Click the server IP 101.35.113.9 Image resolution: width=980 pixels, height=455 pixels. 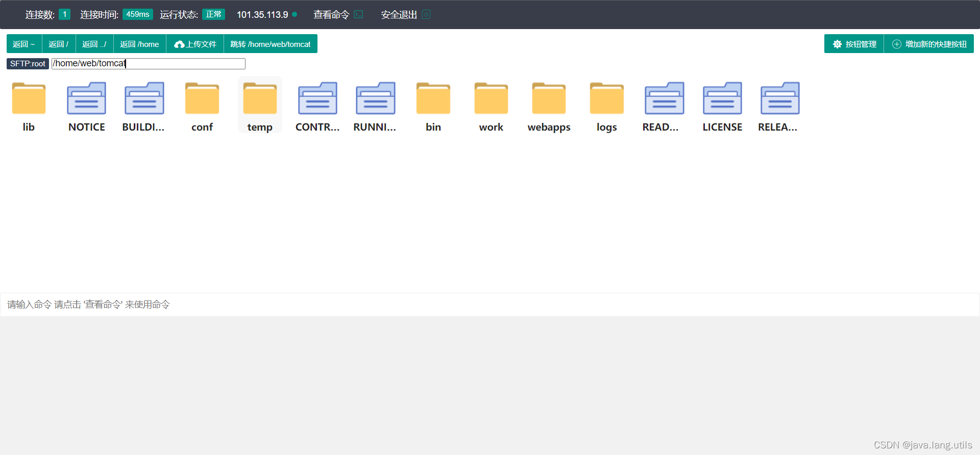click(x=262, y=14)
